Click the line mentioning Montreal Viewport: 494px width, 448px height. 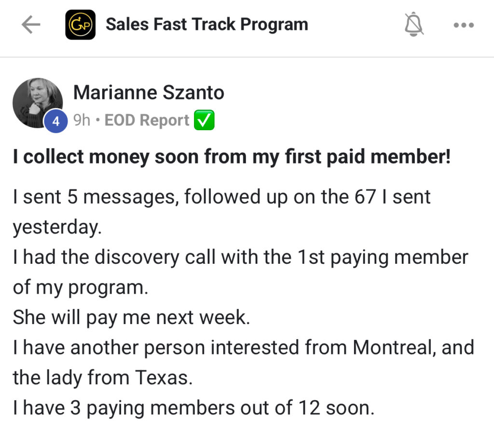click(243, 347)
